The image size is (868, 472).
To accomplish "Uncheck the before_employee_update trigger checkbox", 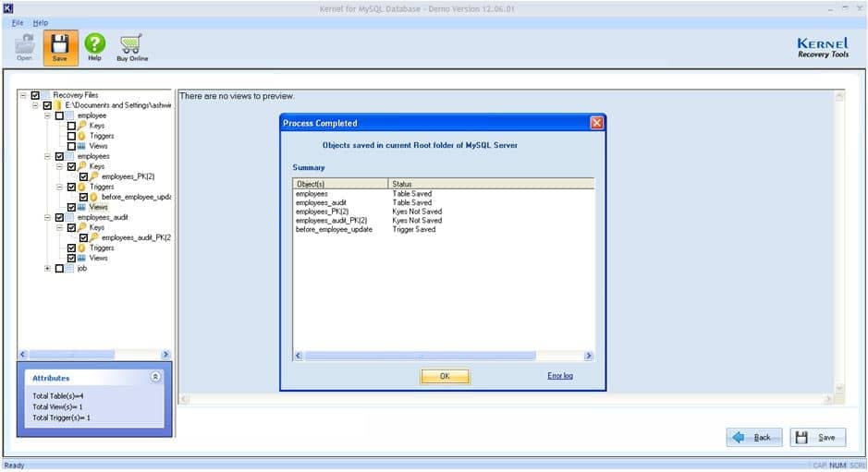I will click(x=83, y=197).
